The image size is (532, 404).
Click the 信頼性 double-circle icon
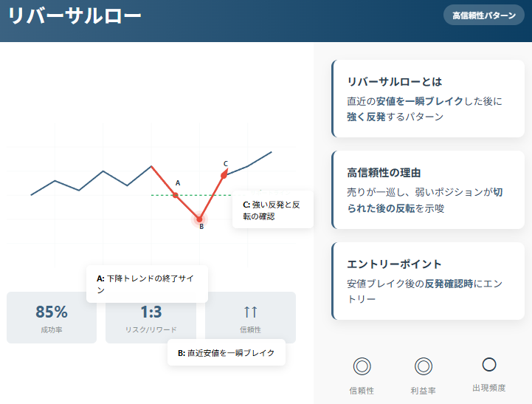click(362, 366)
